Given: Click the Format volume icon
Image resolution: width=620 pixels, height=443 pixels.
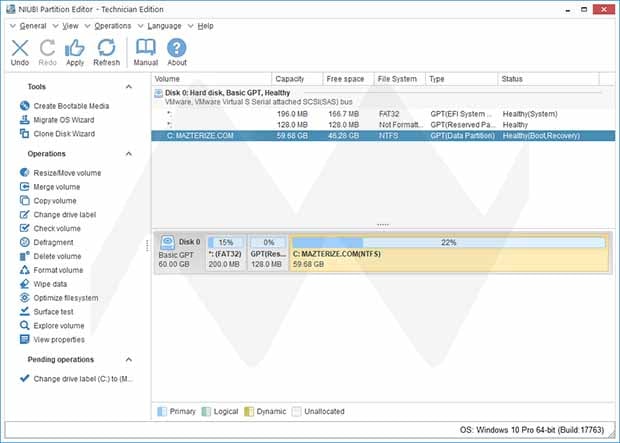Looking at the screenshot, I should pos(25,270).
